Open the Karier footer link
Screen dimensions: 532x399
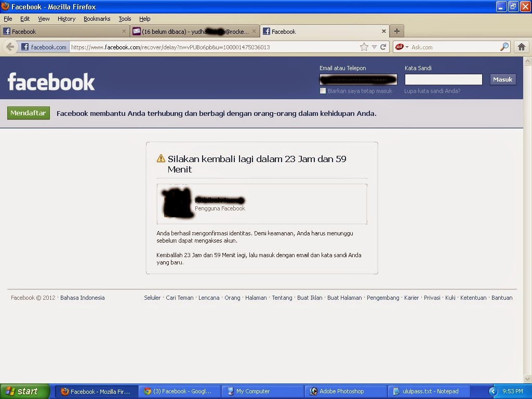411,298
